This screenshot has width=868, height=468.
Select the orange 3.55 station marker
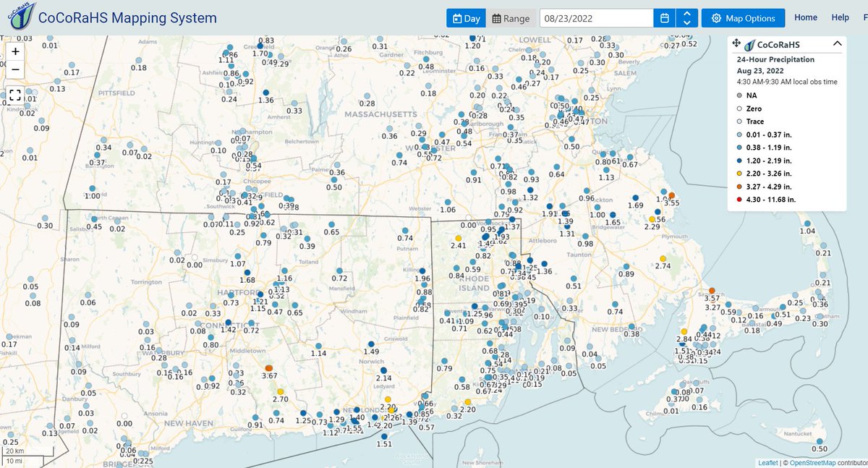point(671,195)
